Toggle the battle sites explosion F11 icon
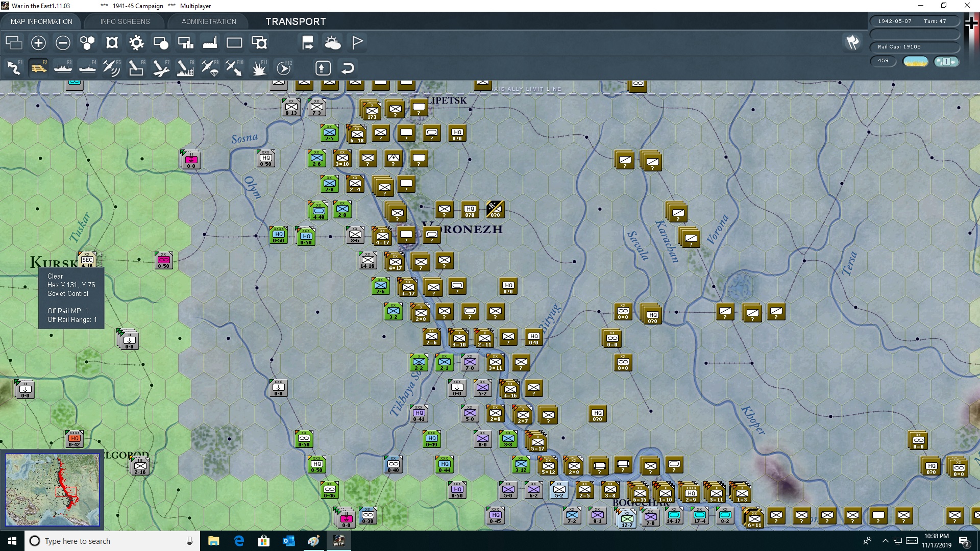980x551 pixels. (x=259, y=68)
